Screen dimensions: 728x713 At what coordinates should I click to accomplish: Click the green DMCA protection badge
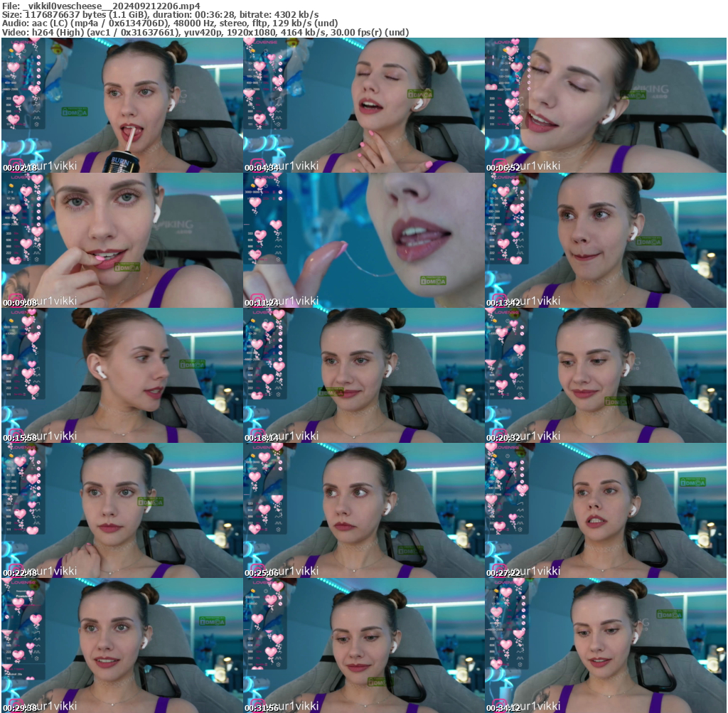tap(75, 112)
